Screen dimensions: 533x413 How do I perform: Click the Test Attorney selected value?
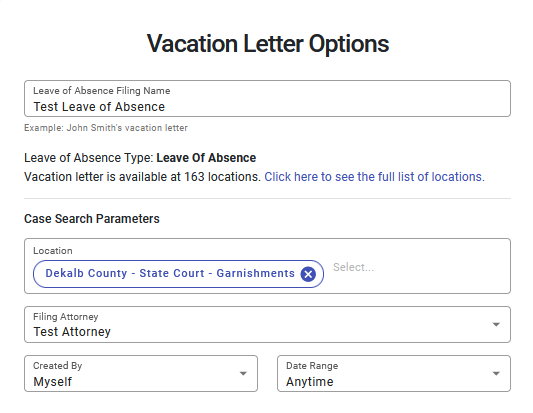(x=72, y=332)
